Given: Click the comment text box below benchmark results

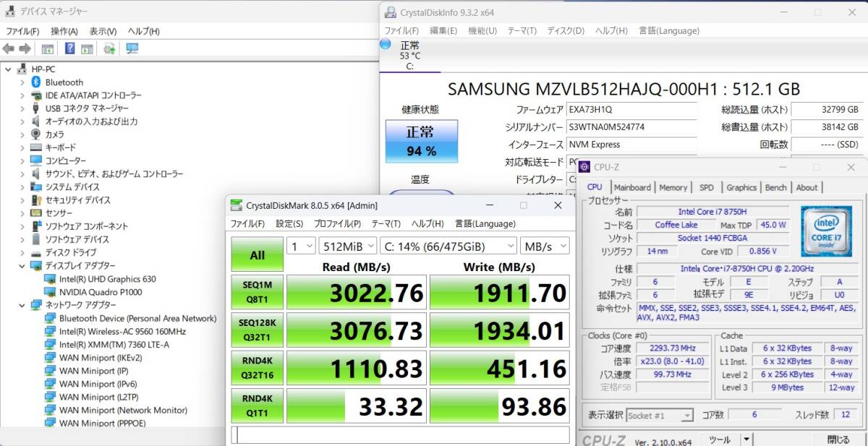Looking at the screenshot, I should click(x=401, y=435).
